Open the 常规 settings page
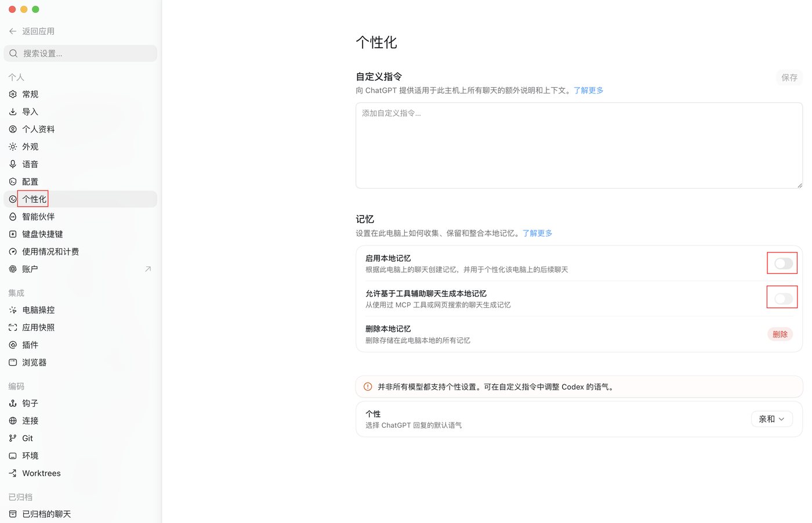The width and height of the screenshot is (812, 523). tap(80, 94)
